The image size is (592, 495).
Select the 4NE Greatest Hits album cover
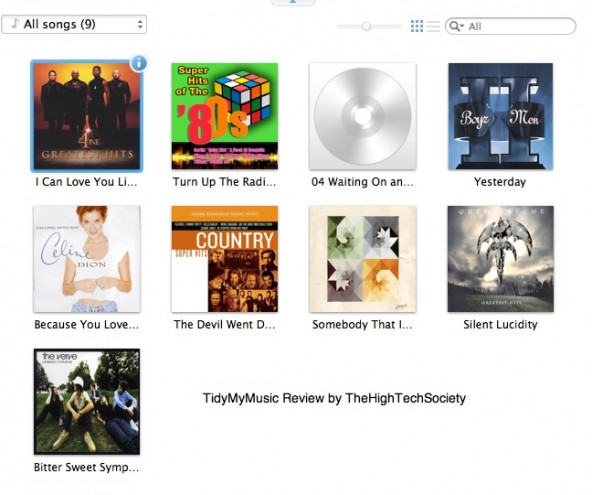[x=87, y=116]
